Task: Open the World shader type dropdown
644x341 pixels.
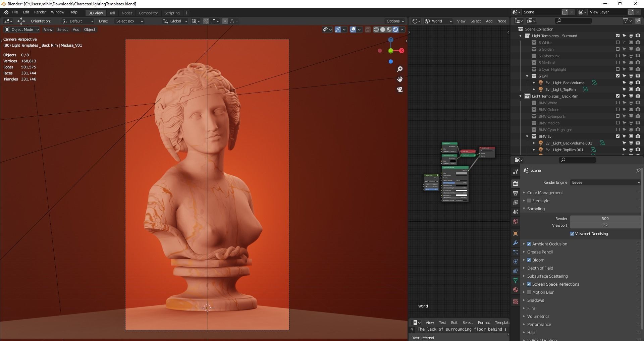Action: [438, 21]
